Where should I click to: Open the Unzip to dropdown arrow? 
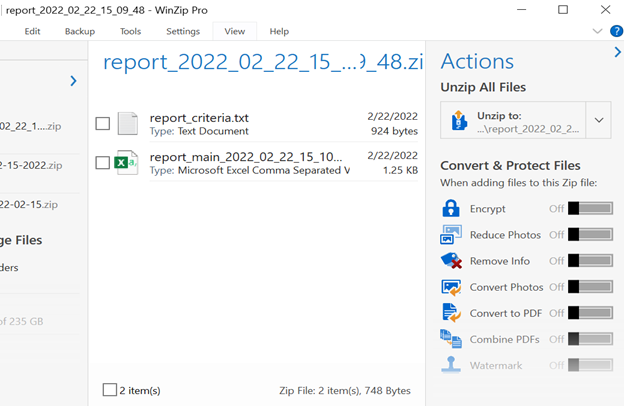click(x=599, y=121)
